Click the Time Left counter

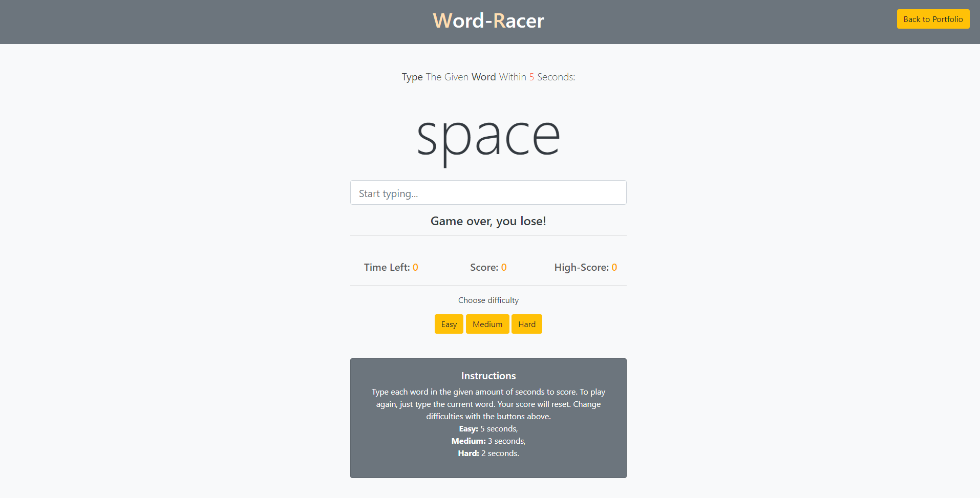tap(391, 267)
